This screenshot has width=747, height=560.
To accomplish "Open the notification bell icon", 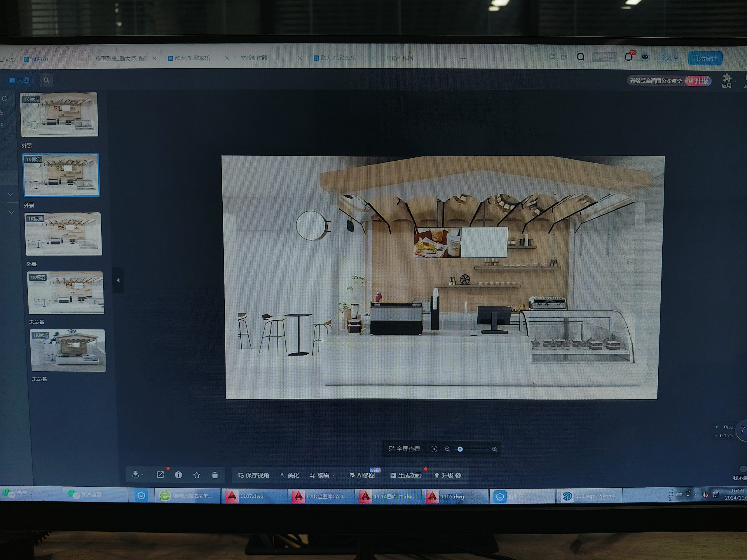I will (x=628, y=57).
